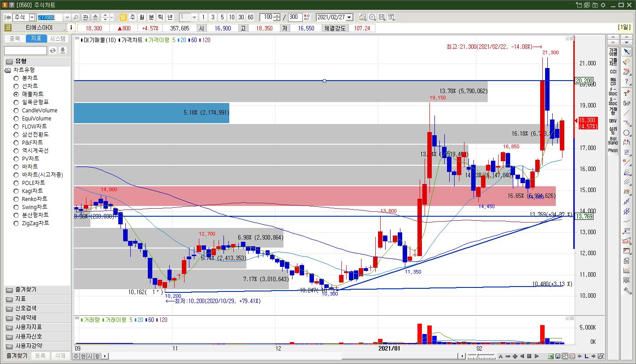
Task: Click the question mark help tool icon
Action: (627, 81)
